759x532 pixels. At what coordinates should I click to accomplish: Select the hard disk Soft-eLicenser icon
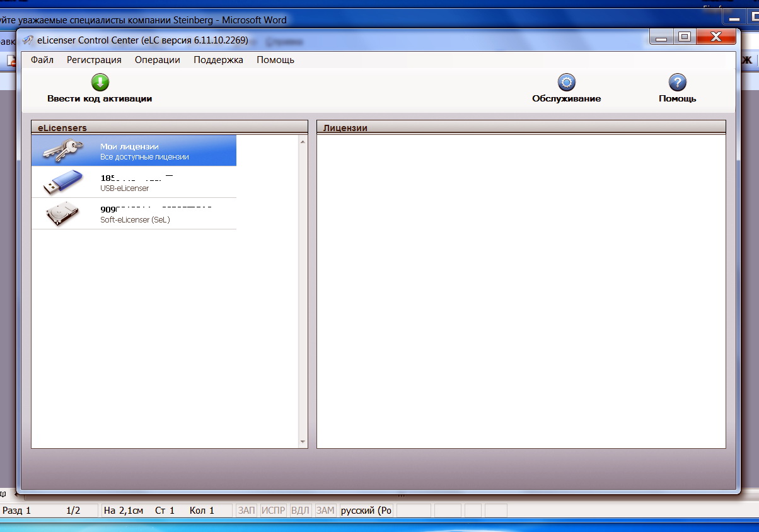(63, 214)
